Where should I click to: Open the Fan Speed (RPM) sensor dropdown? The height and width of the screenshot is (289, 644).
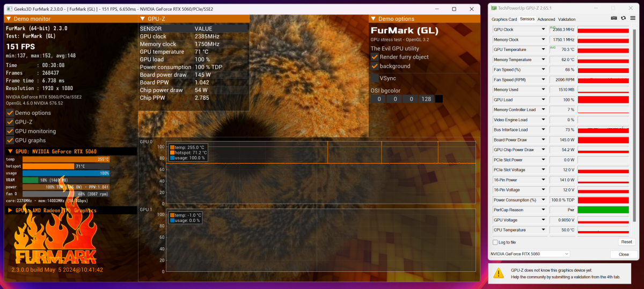tap(543, 80)
